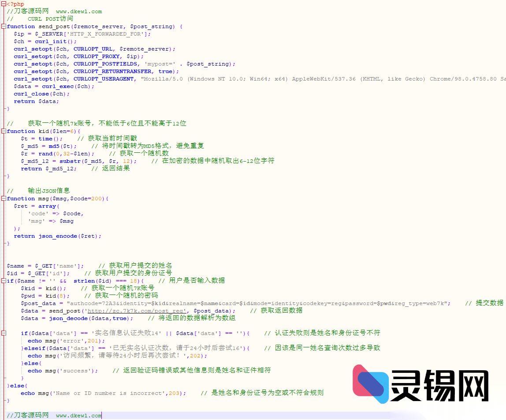
Task: Click the bottom www.dkewl.com comment link
Action: point(78,415)
